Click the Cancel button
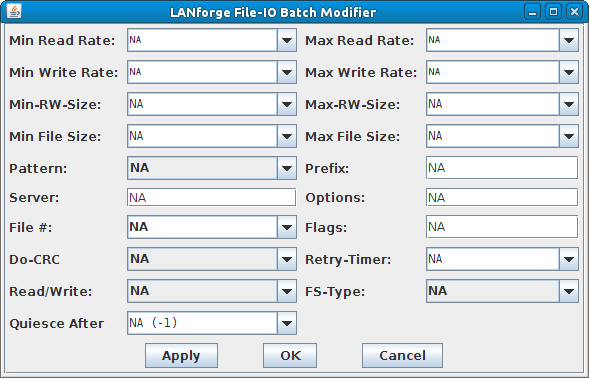This screenshot has height=378, width=589. click(x=402, y=355)
